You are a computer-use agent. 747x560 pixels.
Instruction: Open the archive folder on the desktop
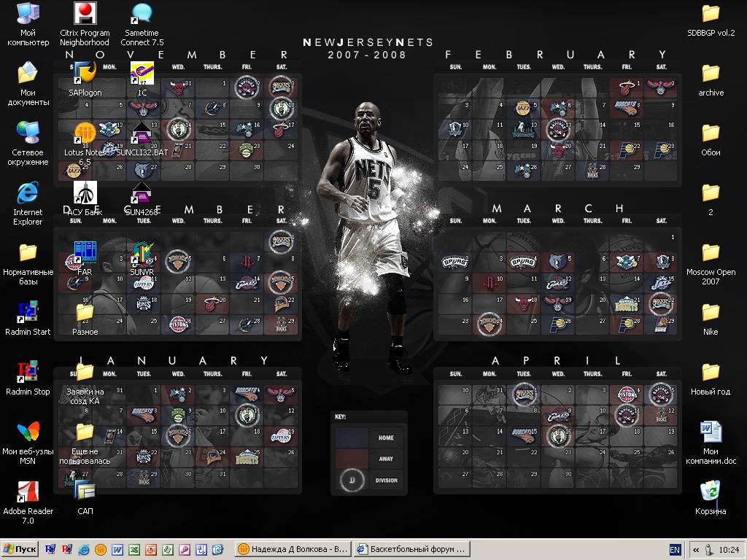click(711, 79)
